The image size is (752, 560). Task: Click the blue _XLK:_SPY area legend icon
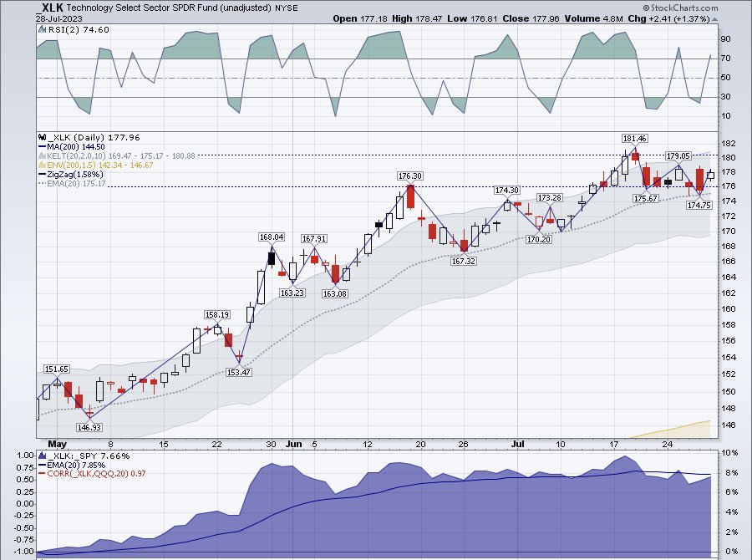pos(43,456)
